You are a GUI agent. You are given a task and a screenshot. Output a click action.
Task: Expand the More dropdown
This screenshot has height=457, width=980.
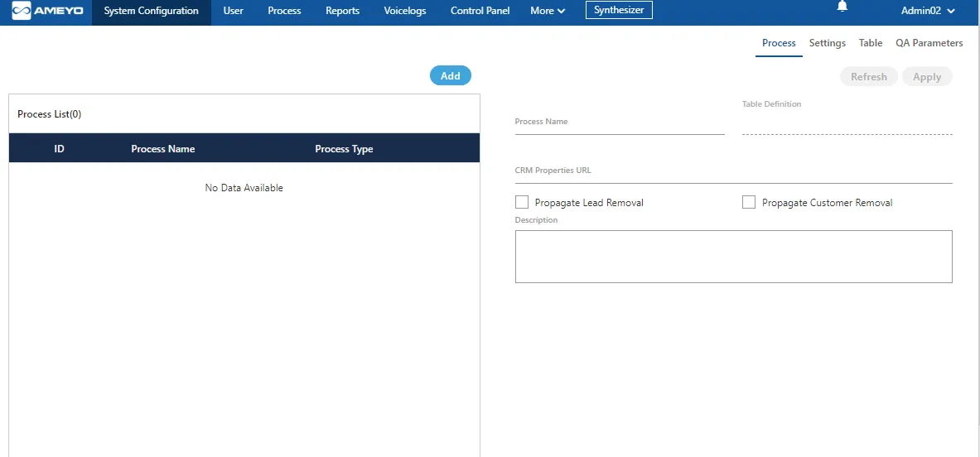click(548, 11)
